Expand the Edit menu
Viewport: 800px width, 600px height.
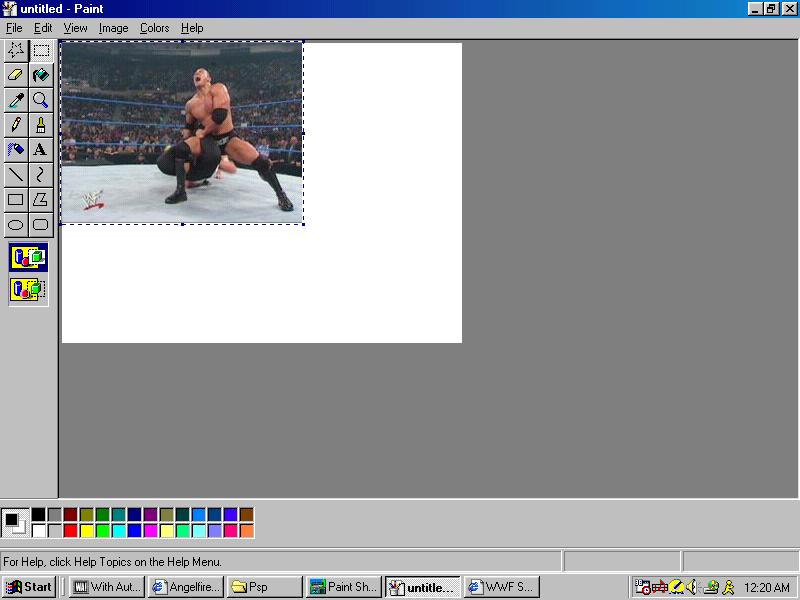pos(43,28)
